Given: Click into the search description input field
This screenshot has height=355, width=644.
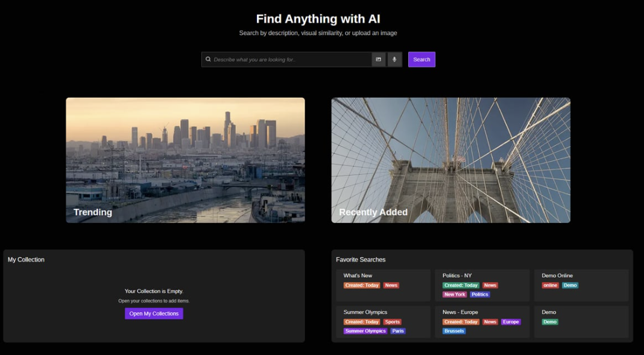Looking at the screenshot, I should 289,59.
